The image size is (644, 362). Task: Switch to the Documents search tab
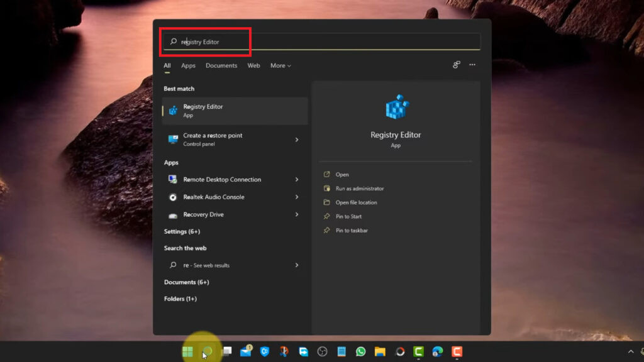click(x=221, y=65)
